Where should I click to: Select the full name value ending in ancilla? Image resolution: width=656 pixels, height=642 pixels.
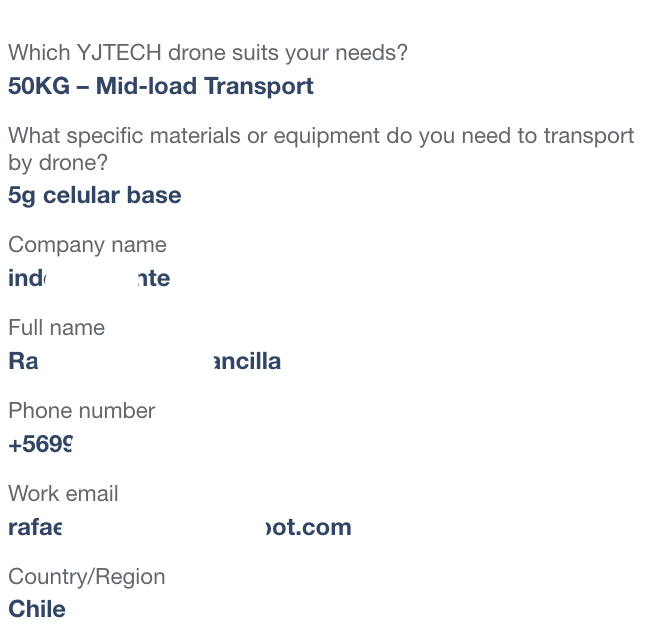(x=144, y=361)
